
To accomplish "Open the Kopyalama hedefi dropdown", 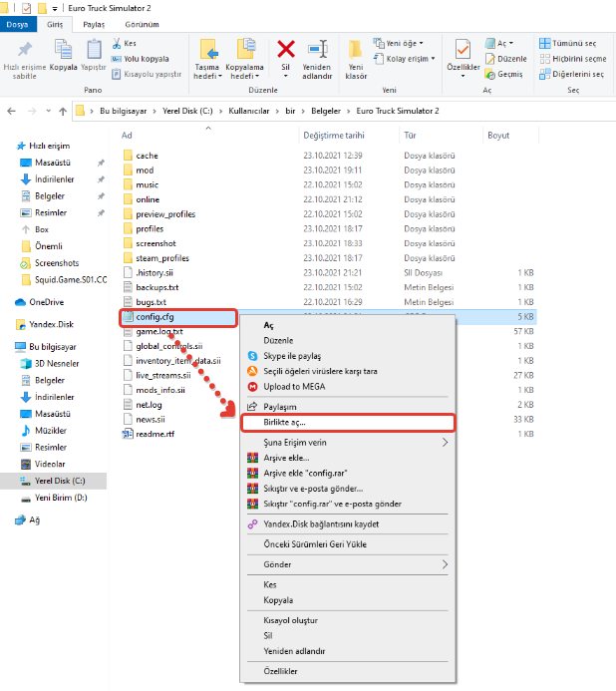I will (x=244, y=72).
